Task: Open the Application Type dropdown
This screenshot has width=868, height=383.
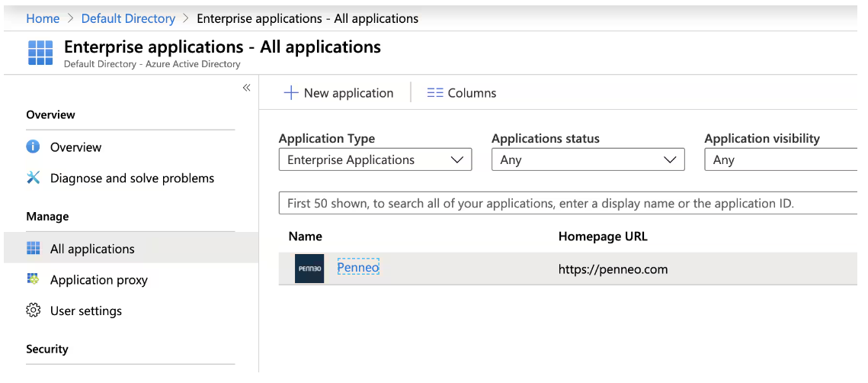Action: click(x=376, y=159)
